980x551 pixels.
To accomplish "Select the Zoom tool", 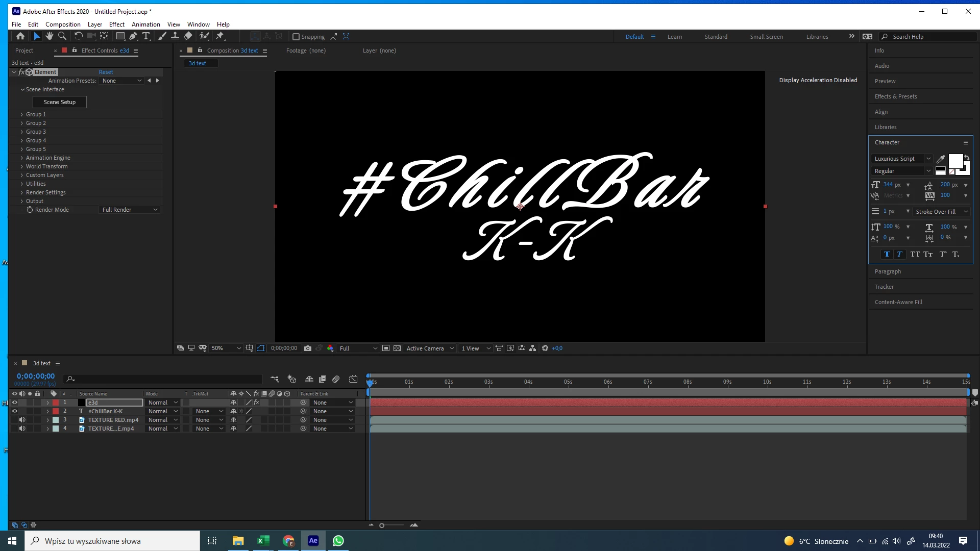I will pos(62,36).
